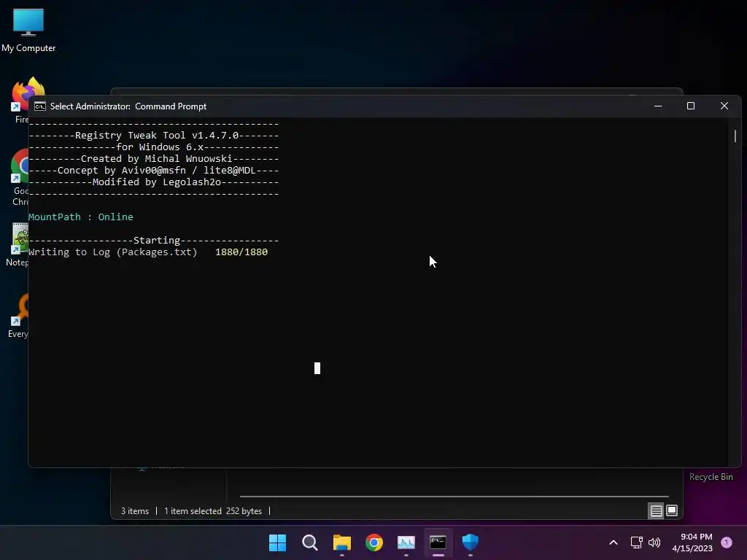Select Everything search desktop shortcut
This screenshot has width=747, height=560.
pyautogui.click(x=19, y=316)
